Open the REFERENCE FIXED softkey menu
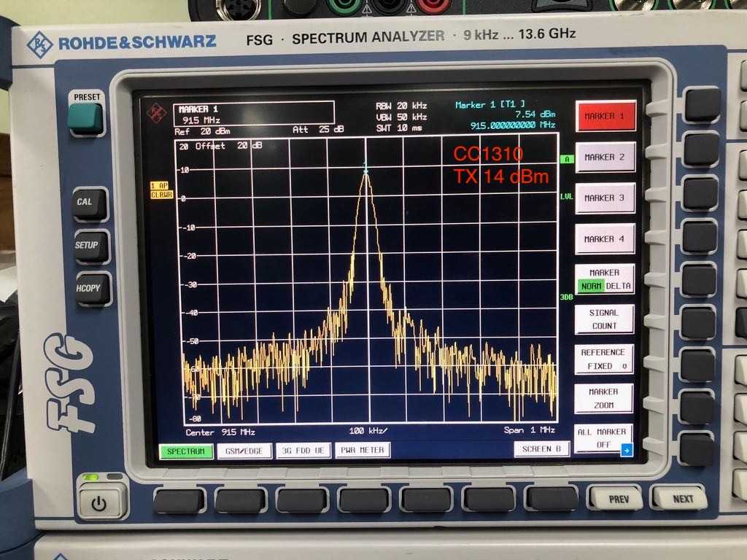The width and height of the screenshot is (747, 560). tap(603, 359)
